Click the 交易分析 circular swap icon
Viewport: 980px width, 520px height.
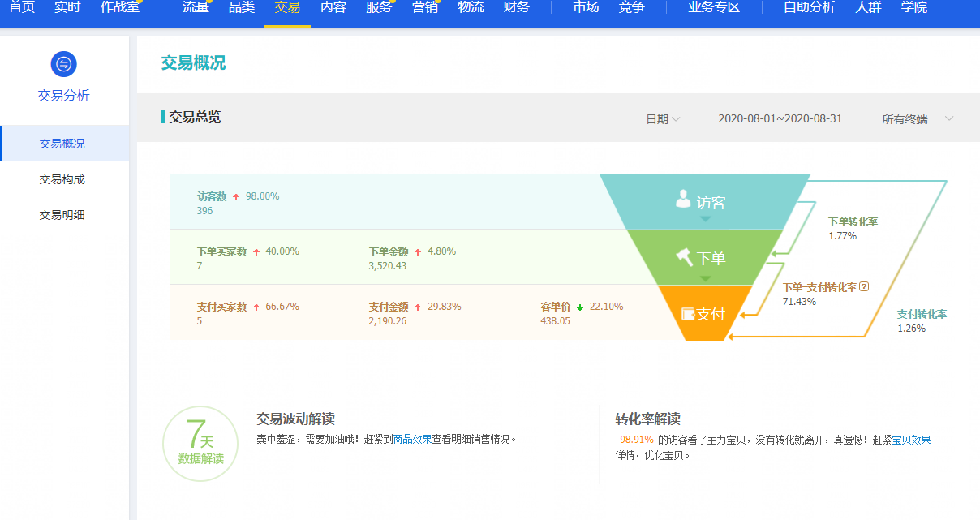[63, 64]
